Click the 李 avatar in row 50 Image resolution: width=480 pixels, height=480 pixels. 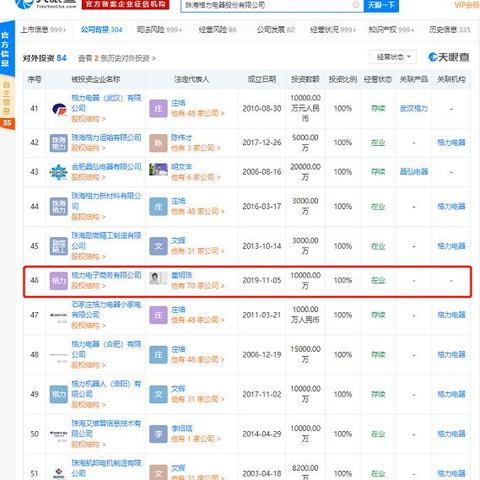[158, 434]
